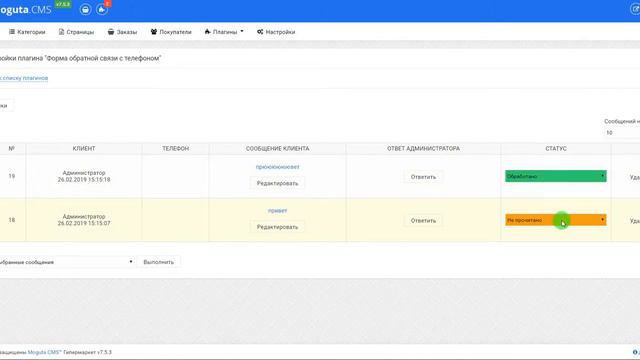
Task: Click Редактировать button in row 19
Action: 278,183
